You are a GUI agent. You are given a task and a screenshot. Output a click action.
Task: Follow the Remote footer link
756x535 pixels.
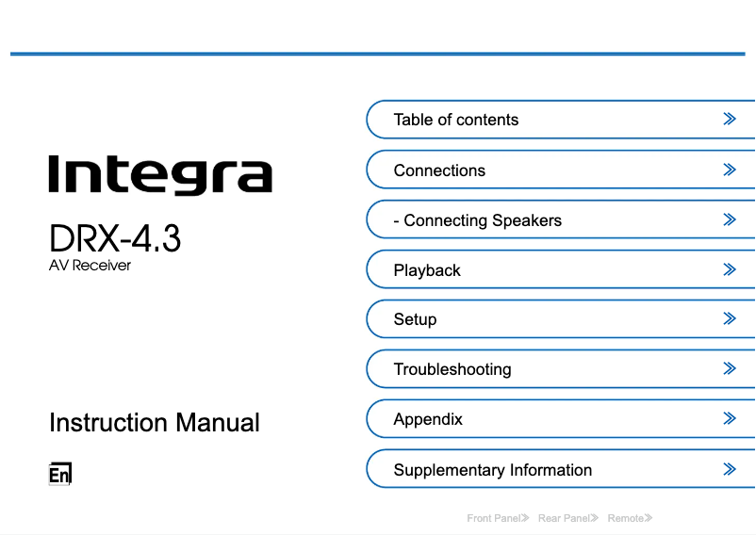point(630,518)
